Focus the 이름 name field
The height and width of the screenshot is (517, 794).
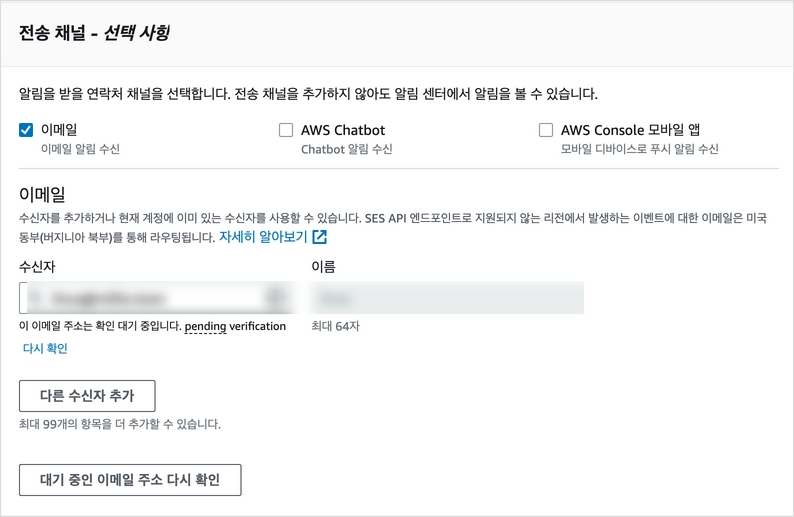(447, 298)
